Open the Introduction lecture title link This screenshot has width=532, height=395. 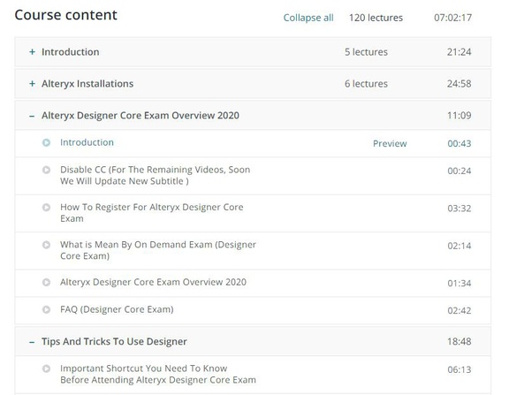click(x=87, y=142)
